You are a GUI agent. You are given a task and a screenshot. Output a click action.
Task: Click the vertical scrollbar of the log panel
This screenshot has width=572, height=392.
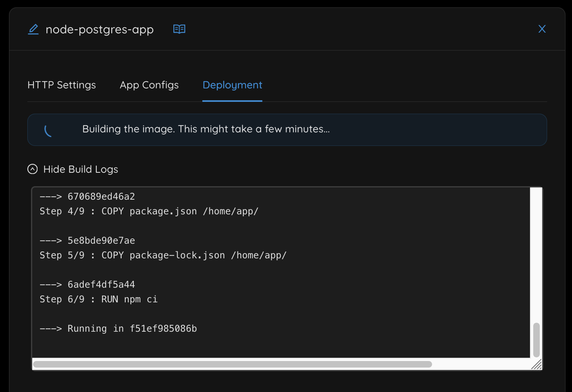click(x=536, y=338)
